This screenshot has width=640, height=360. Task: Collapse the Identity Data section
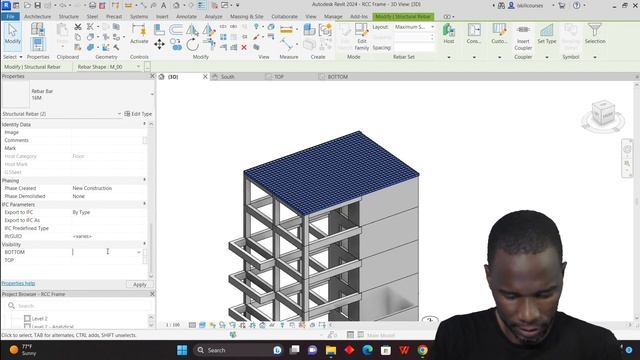144,124
